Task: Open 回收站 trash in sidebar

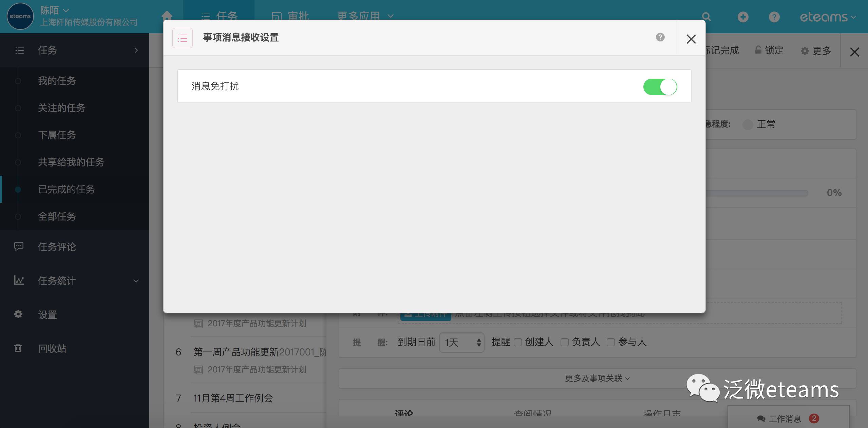Action: pos(52,349)
